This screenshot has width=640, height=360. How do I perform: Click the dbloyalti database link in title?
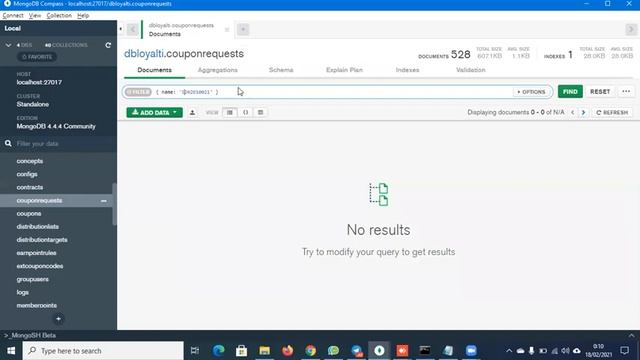[144, 54]
